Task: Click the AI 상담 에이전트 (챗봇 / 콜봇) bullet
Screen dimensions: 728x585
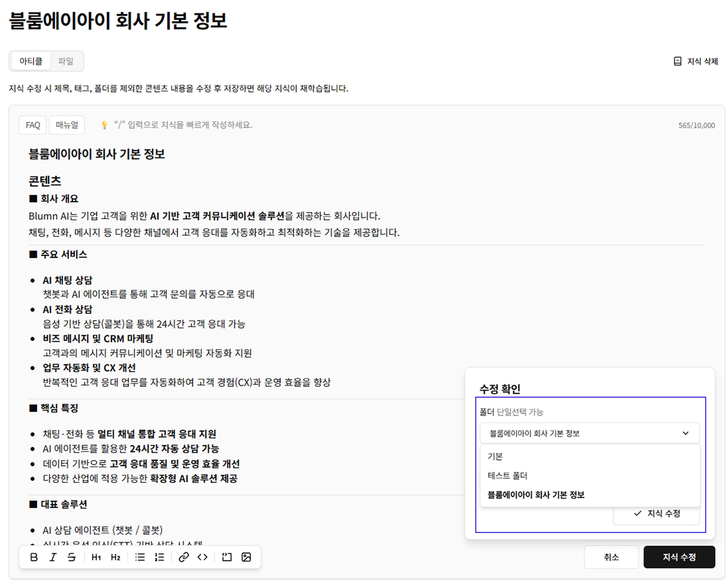Action: (103, 530)
